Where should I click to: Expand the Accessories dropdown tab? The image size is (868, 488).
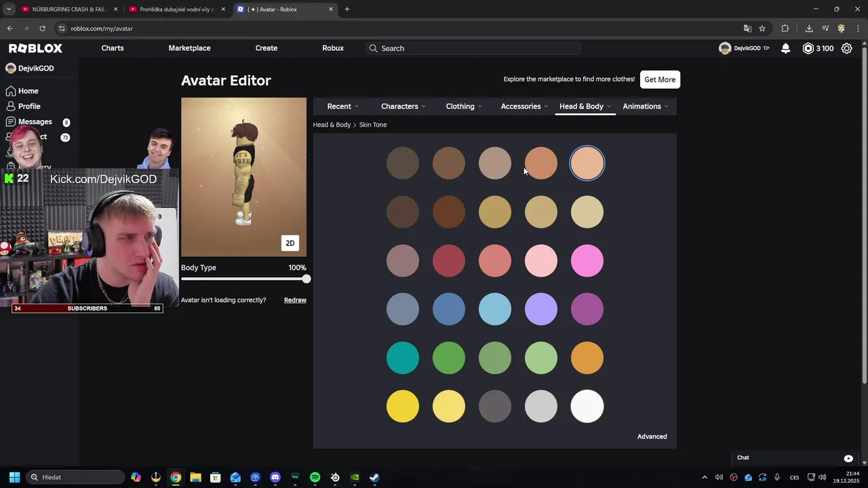(524, 106)
